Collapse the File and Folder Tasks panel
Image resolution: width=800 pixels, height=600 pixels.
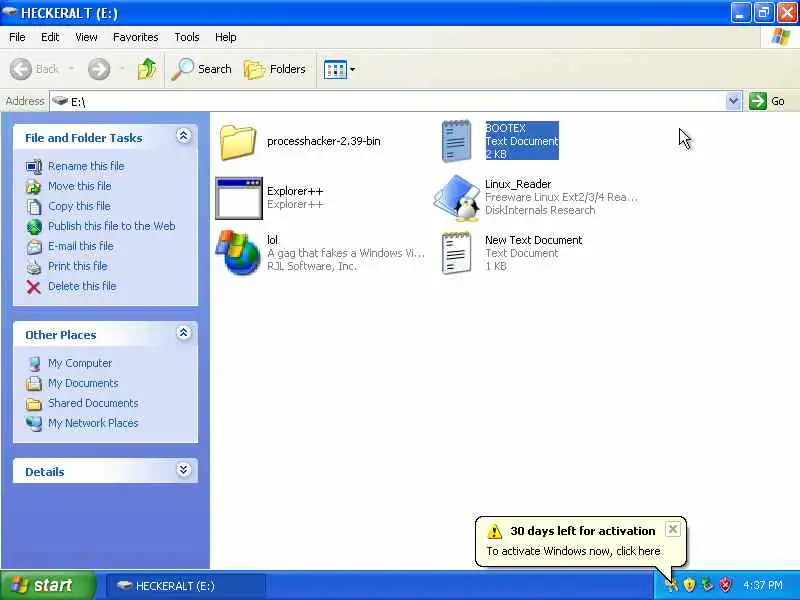point(184,136)
